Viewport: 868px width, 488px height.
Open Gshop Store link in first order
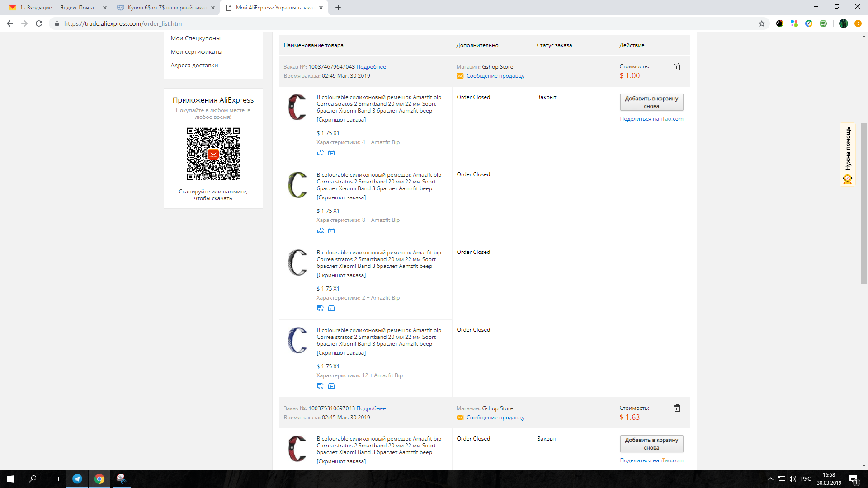(x=497, y=67)
